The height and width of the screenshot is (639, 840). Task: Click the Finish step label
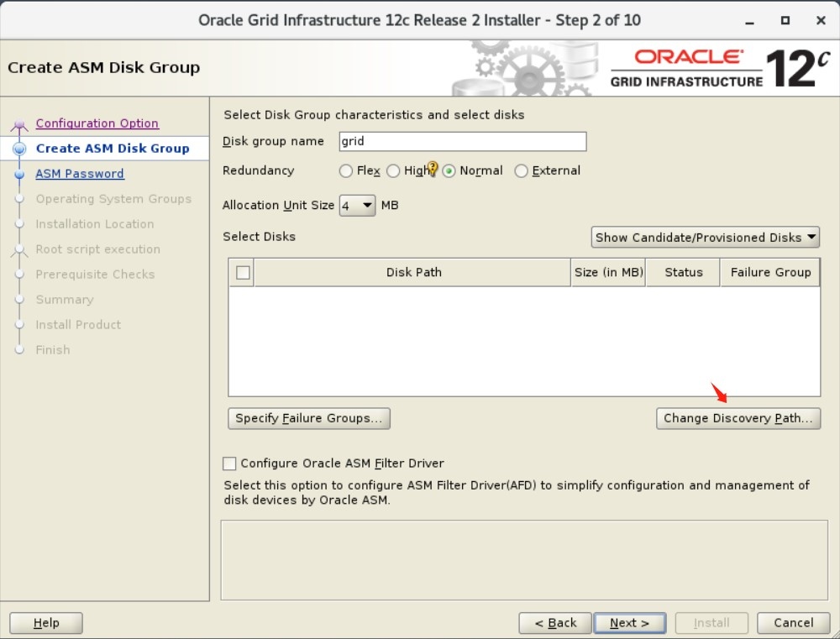53,350
